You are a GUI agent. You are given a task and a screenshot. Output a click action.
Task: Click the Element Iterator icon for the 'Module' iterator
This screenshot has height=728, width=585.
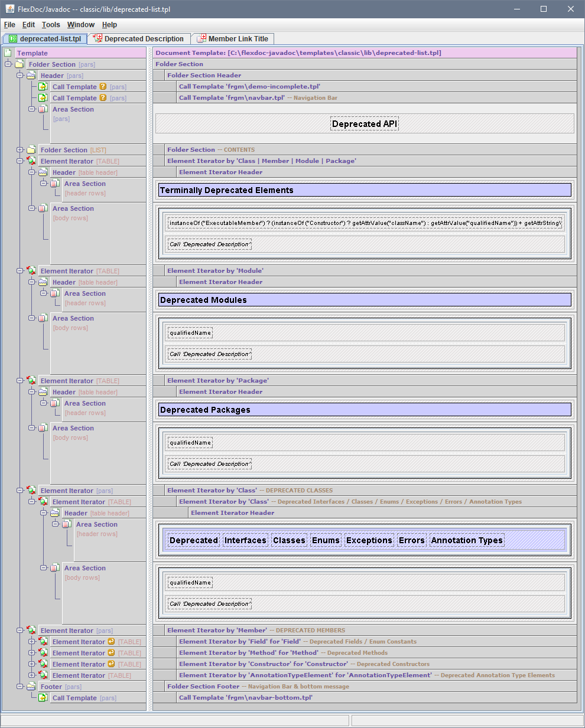(x=31, y=271)
